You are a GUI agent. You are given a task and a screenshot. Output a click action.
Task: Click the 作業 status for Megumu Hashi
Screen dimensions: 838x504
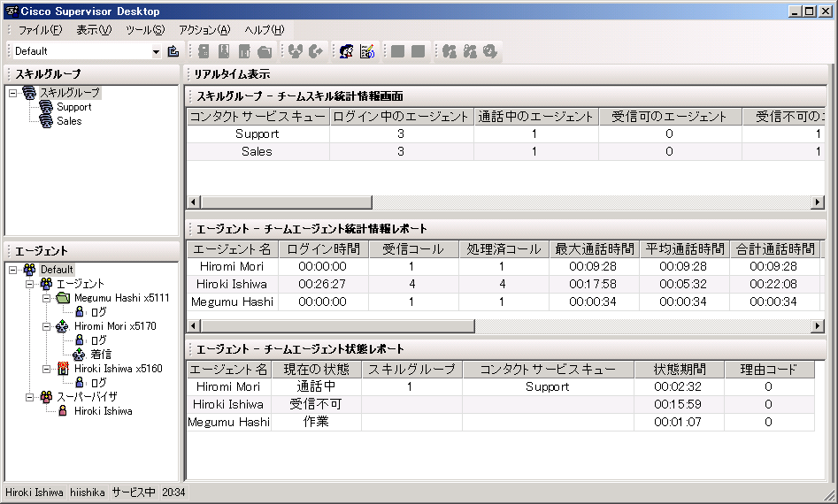pos(317,422)
